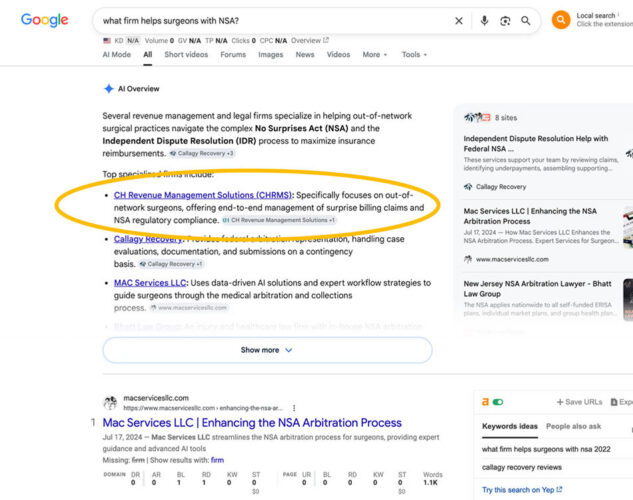Click CH Revenue Management Solutions +1 source chip
The width and height of the screenshot is (633, 500).
pos(279,220)
